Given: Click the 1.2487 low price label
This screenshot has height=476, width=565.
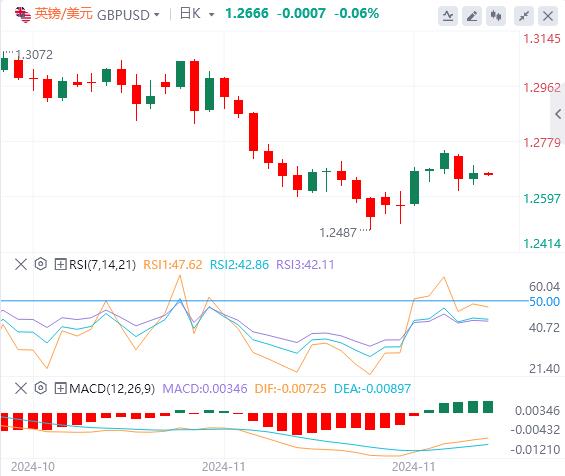Looking at the screenshot, I should (x=338, y=233).
